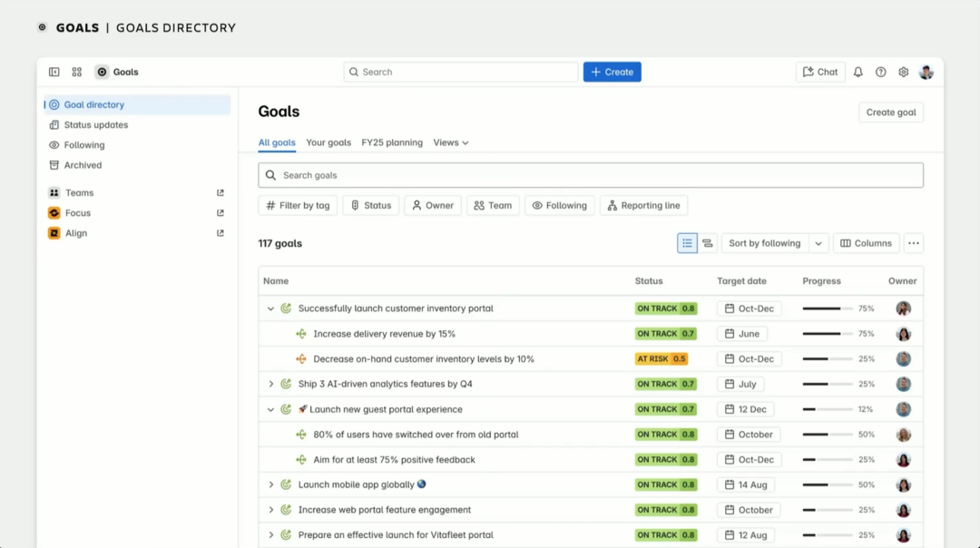Open the settings gear icon
This screenshot has width=980, height=548.
coord(903,72)
